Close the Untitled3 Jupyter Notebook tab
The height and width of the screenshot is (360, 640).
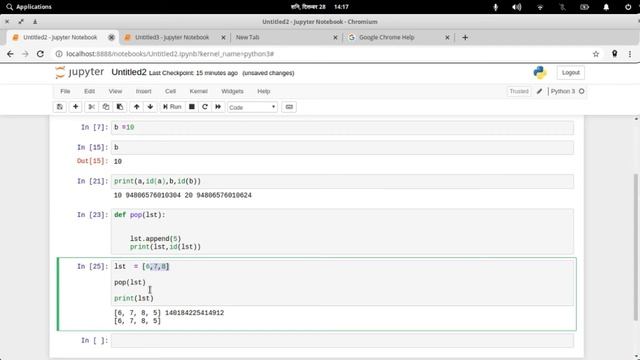point(223,38)
